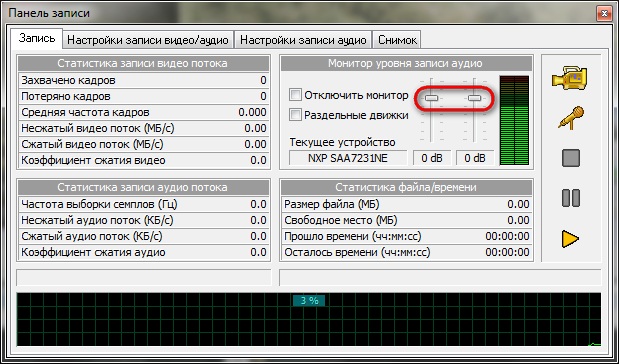Click Частота выборки семплов (Гц) row
The height and width of the screenshot is (364, 619).
tap(144, 205)
